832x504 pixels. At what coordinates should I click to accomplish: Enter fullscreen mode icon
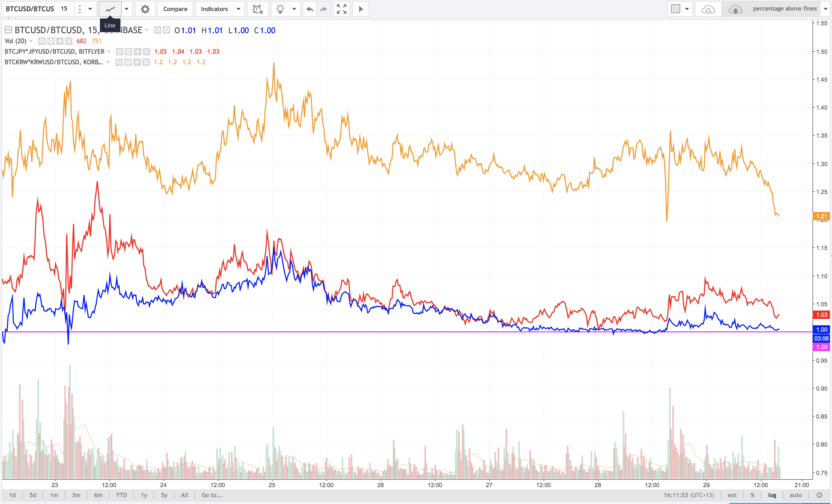pos(341,9)
